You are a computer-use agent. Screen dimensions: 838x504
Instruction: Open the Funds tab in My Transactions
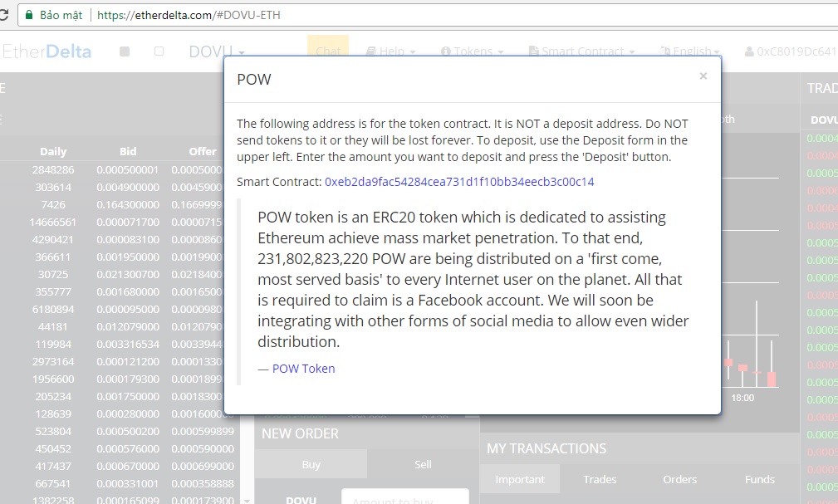point(759,479)
